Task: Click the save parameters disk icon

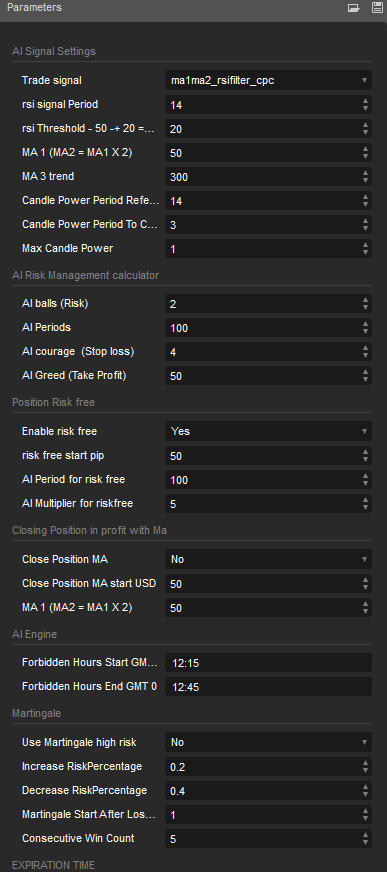Action: [376, 8]
